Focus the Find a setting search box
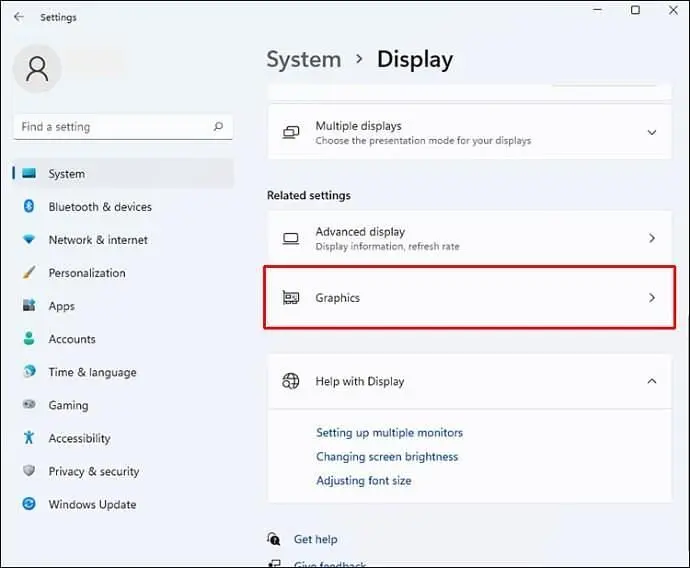 click(123, 127)
